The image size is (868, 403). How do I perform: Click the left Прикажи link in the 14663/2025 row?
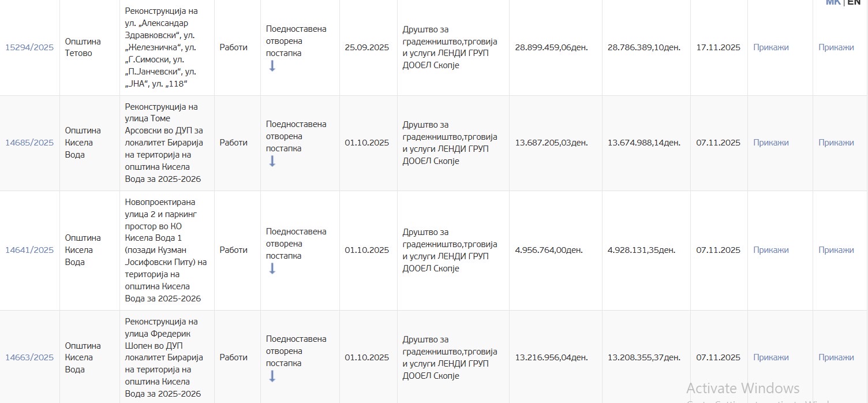click(x=770, y=357)
